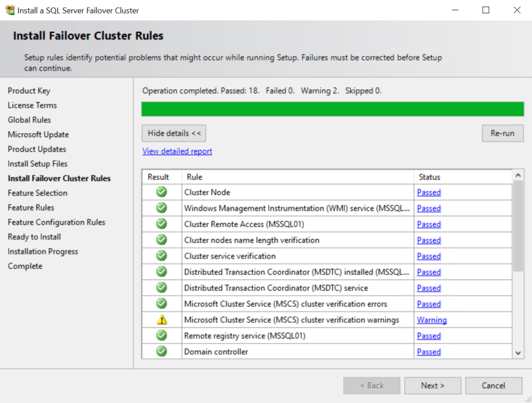Click the green icon on MSDTC service row
532x403 pixels.
pos(161,288)
